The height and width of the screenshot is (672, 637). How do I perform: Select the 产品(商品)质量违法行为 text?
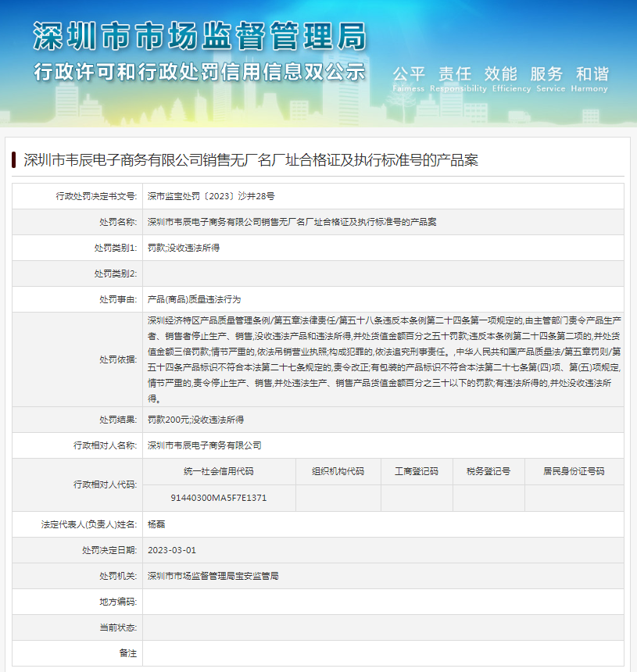pyautogui.click(x=194, y=299)
